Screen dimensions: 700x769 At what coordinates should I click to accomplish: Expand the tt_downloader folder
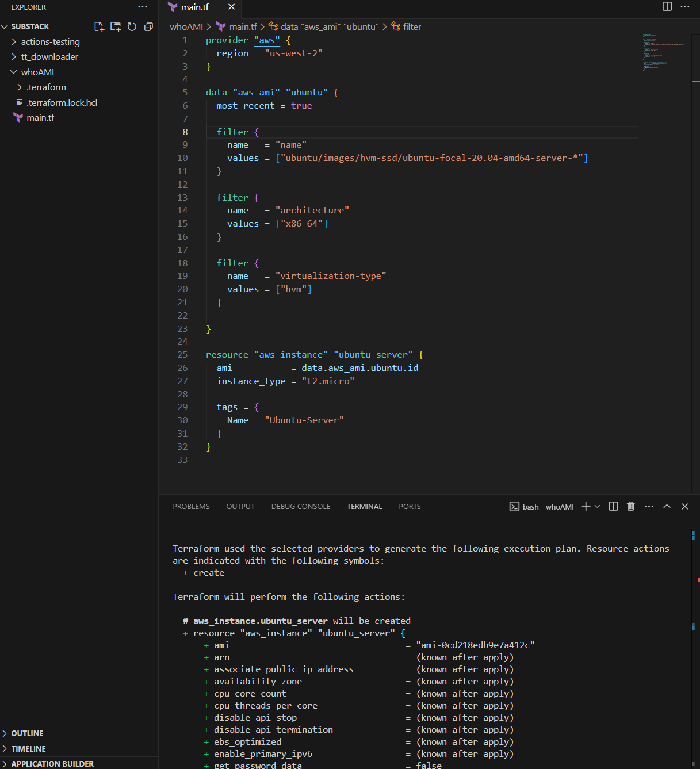79,57
